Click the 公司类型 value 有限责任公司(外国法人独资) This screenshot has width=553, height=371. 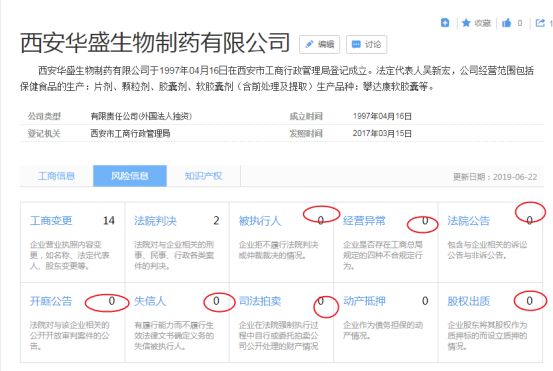pyautogui.click(x=141, y=116)
